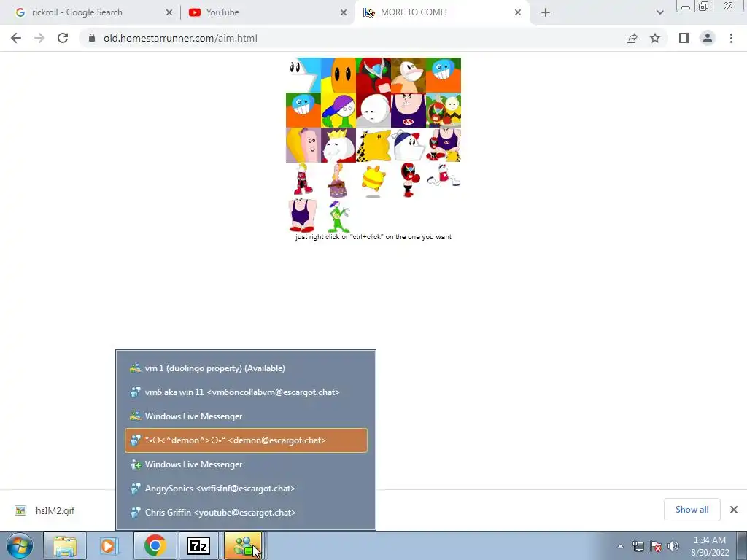Open Chrome's side panel
This screenshot has height=560, width=747.
click(x=684, y=38)
